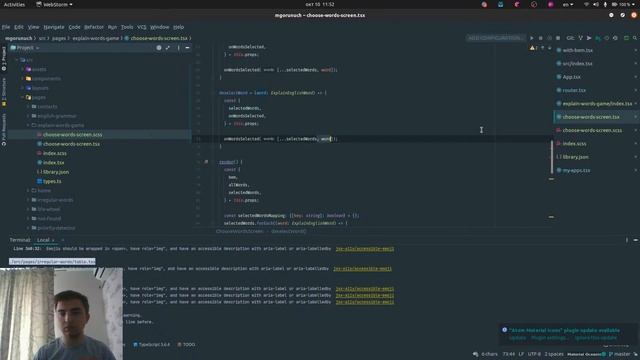
Task: Switch to choose-words-screen.scss editor tab
Action: coord(592,130)
